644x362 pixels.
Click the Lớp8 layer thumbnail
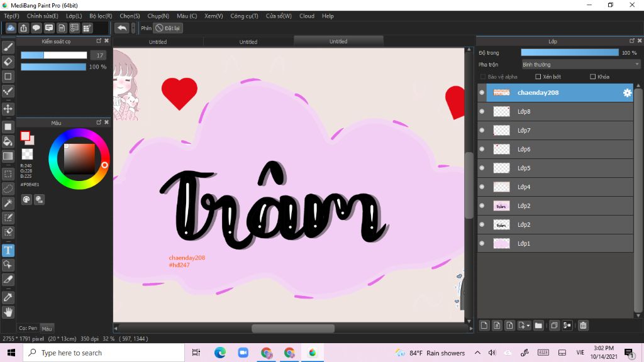click(x=501, y=111)
